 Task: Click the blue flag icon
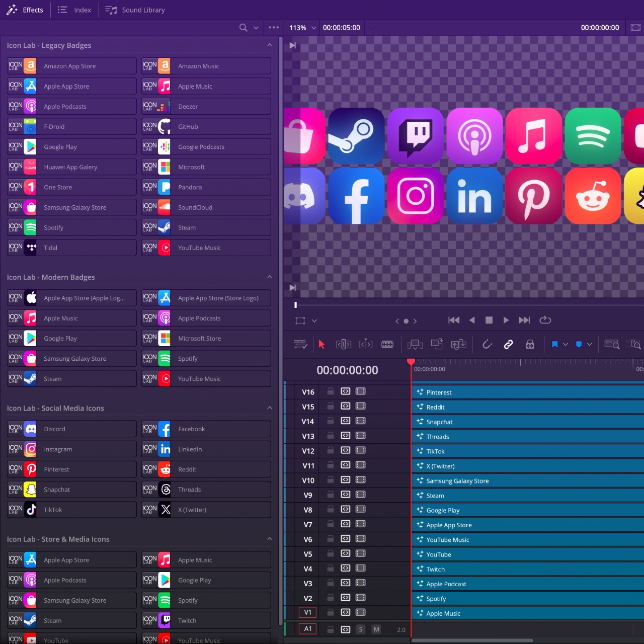point(554,344)
